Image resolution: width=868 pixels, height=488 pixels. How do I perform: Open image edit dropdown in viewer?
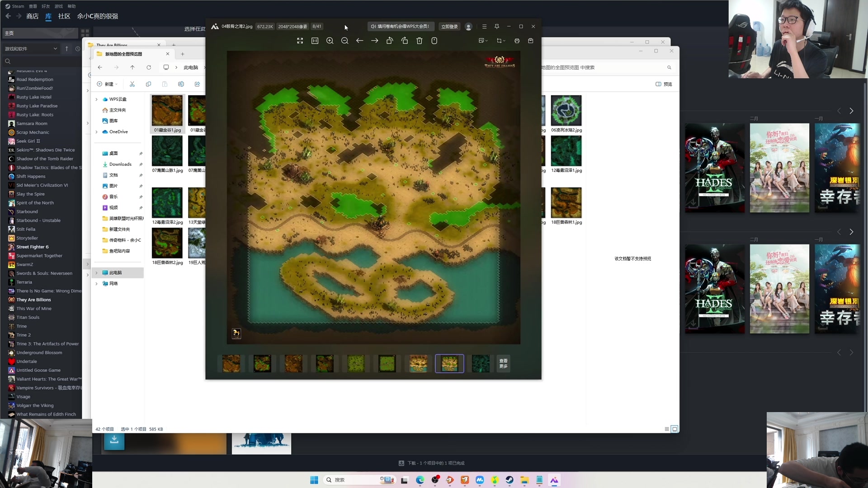pyautogui.click(x=483, y=41)
